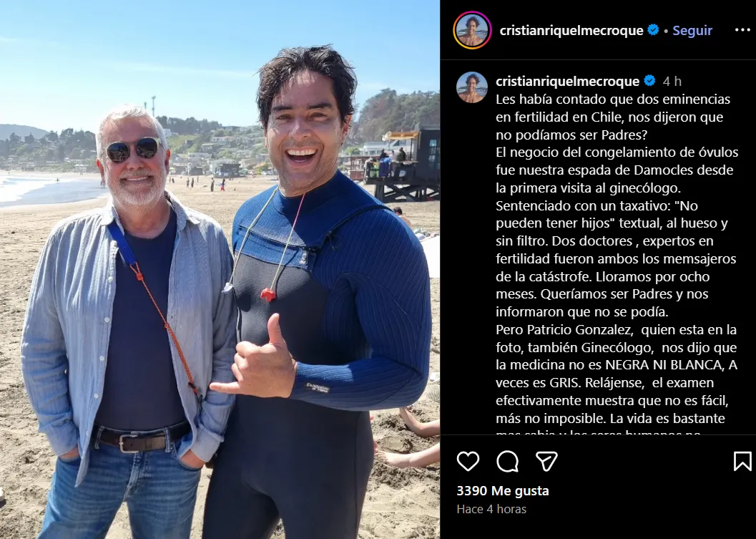Click profile avatar beside the caption
This screenshot has height=539, width=756.
471,87
